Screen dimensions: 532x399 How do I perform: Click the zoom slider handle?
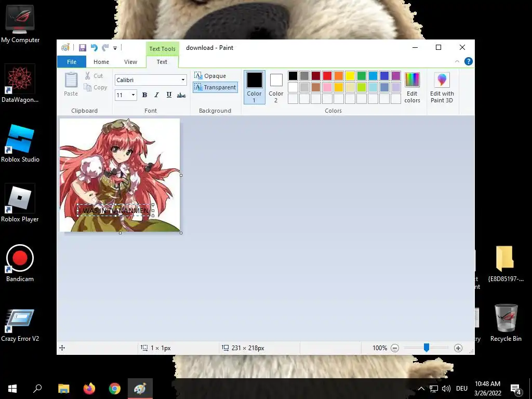click(x=427, y=348)
